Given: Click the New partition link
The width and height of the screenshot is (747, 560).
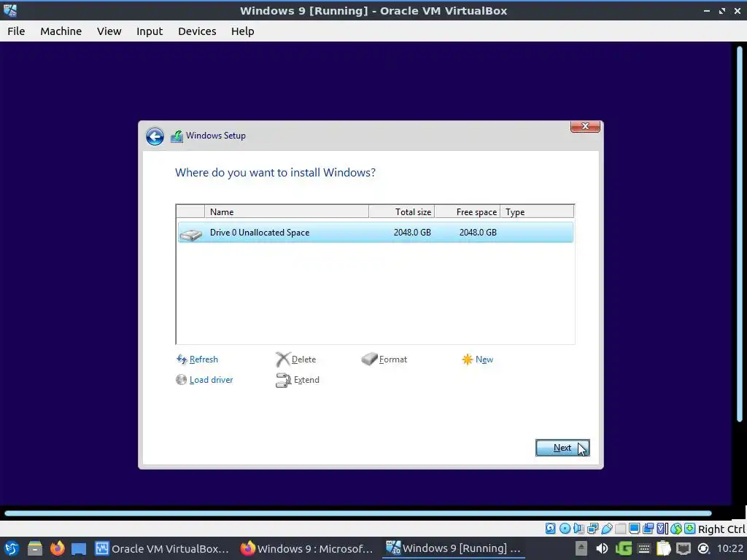Looking at the screenshot, I should click(477, 359).
